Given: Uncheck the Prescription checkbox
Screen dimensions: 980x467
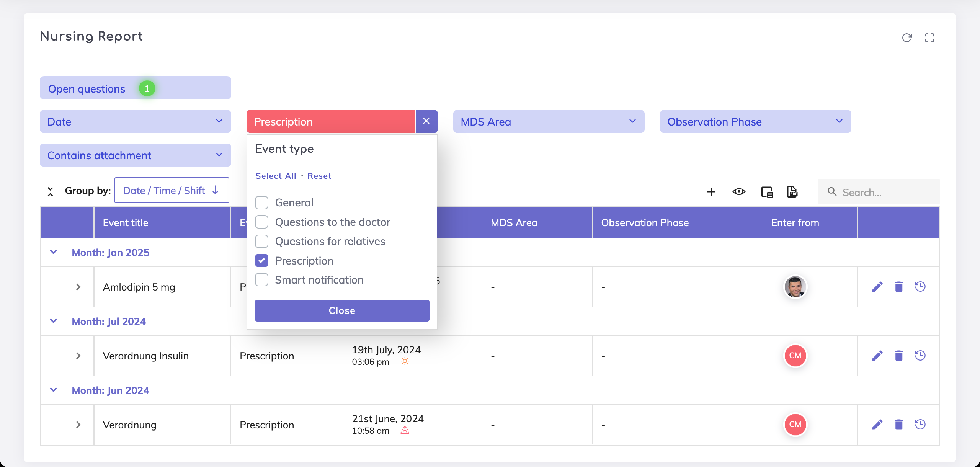Looking at the screenshot, I should 262,261.
